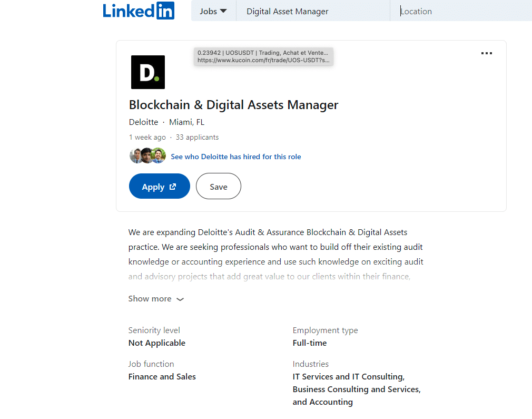
Task: Click the Location input field
Action: coord(461,11)
